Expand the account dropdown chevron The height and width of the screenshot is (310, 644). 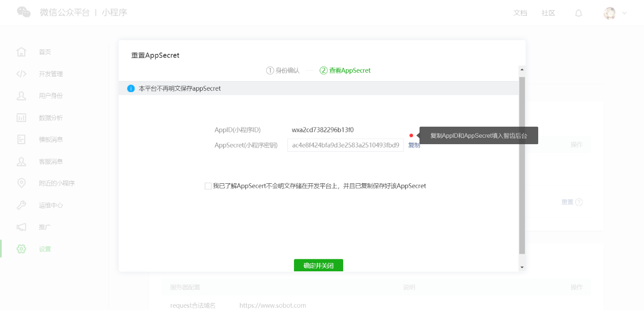624,13
